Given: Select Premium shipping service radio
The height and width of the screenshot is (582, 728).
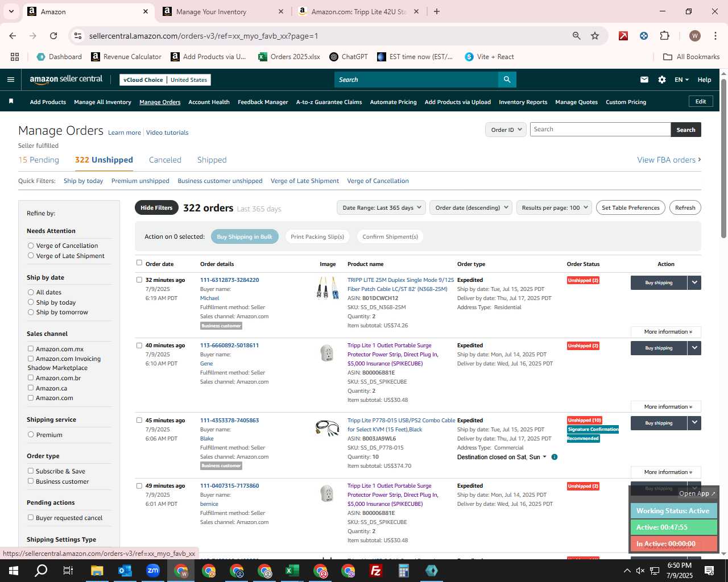Looking at the screenshot, I should pos(31,435).
